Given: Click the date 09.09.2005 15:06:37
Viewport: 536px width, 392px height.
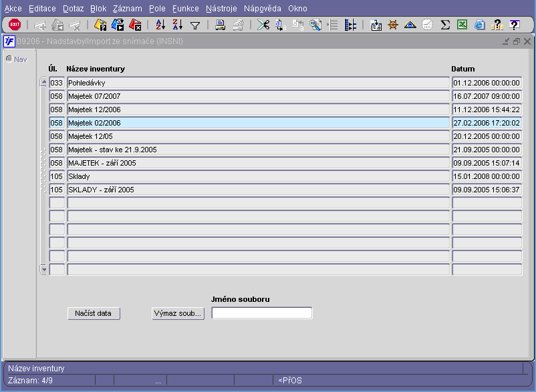Looking at the screenshot, I should coord(487,190).
